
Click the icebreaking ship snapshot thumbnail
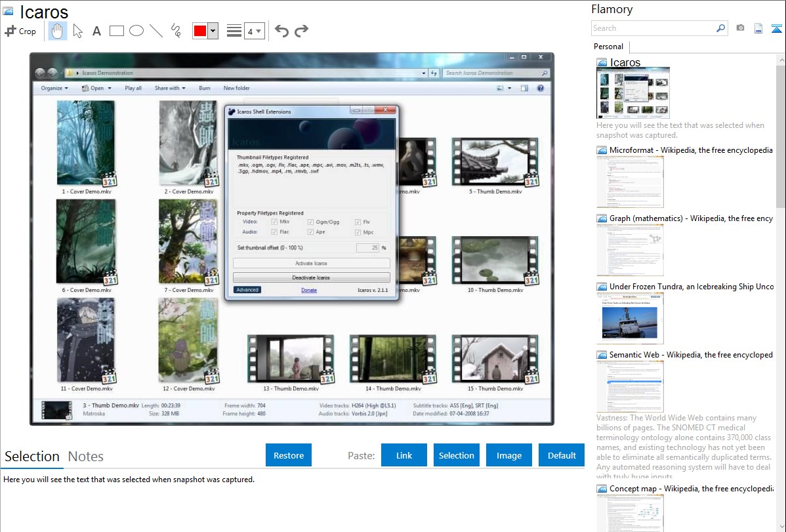click(630, 319)
